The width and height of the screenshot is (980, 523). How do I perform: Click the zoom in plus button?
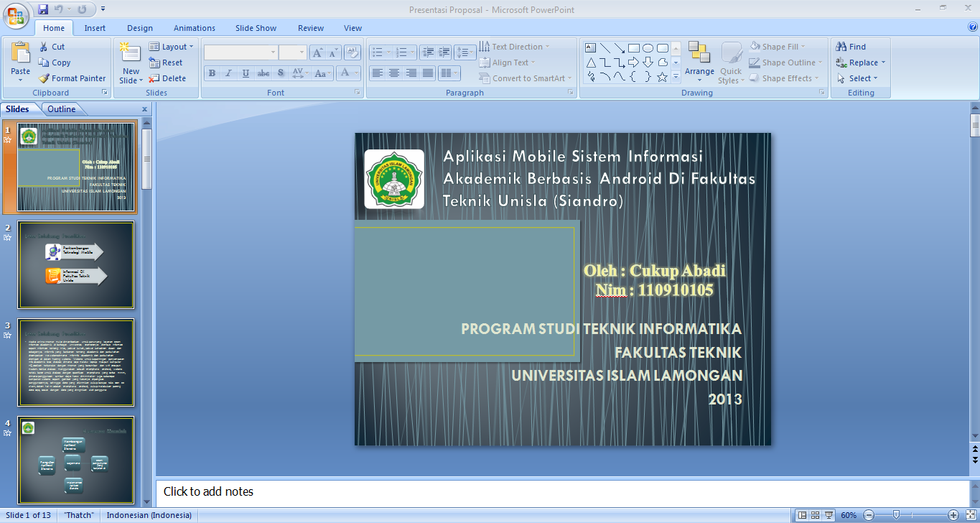953,515
